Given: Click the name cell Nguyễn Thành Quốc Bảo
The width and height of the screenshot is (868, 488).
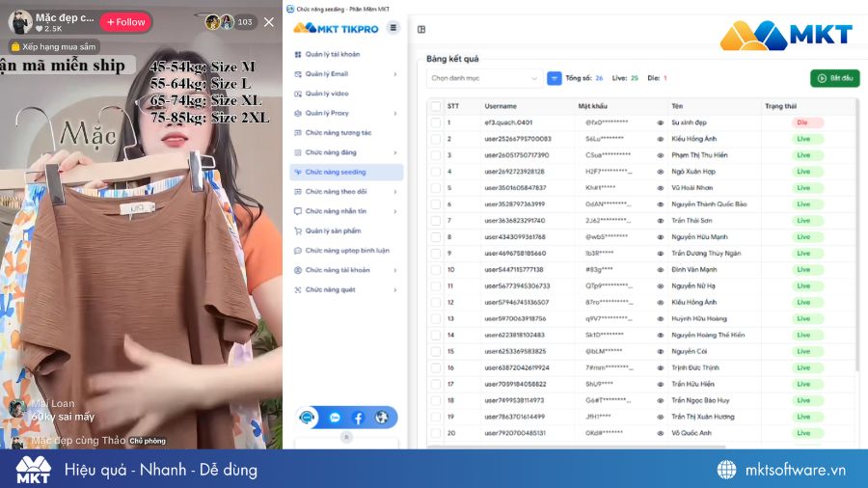Looking at the screenshot, I should pyautogui.click(x=709, y=204).
